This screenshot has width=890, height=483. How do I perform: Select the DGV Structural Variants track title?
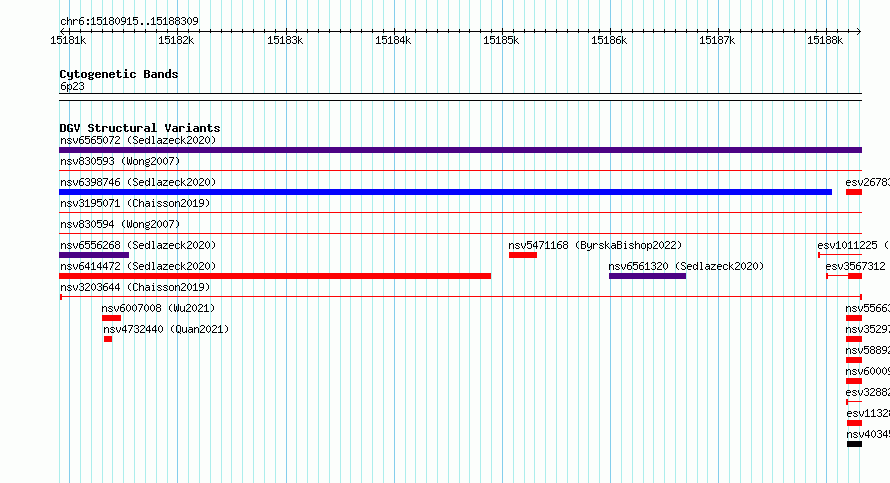tap(140, 128)
